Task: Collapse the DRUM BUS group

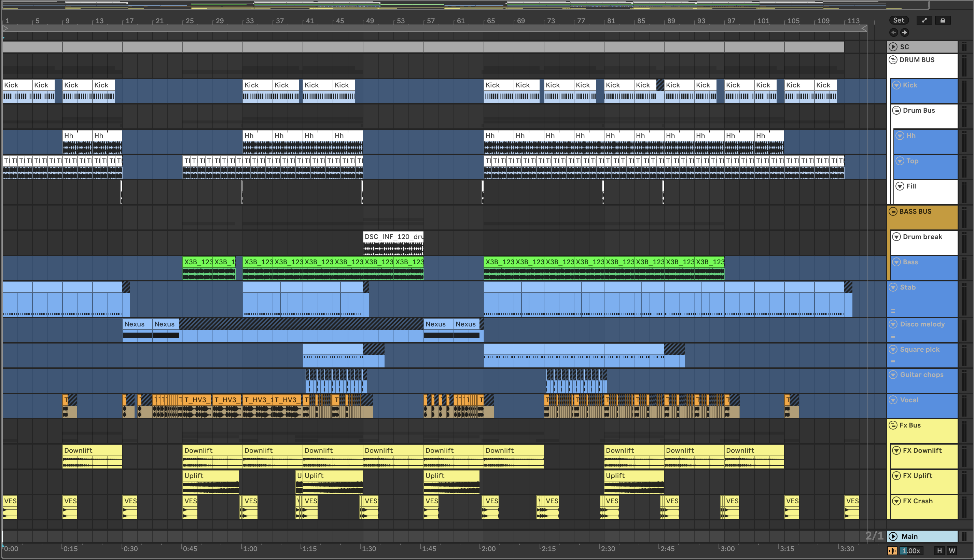Action: pos(893,60)
